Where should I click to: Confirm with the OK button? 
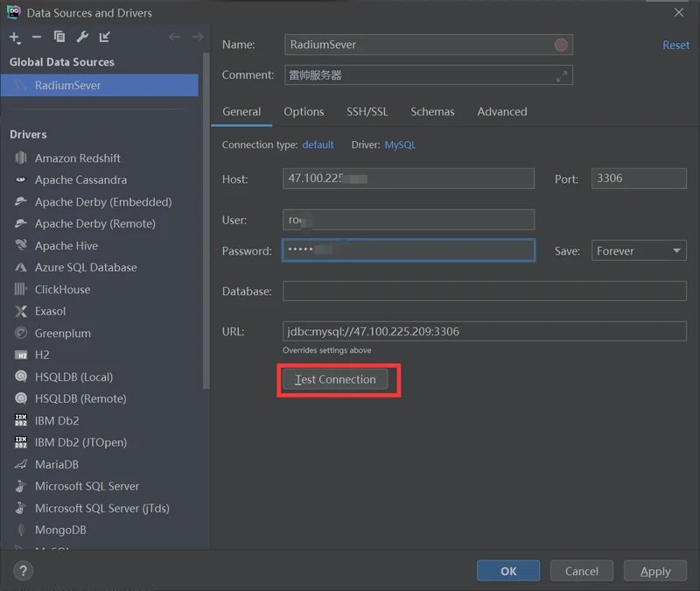tap(508, 571)
